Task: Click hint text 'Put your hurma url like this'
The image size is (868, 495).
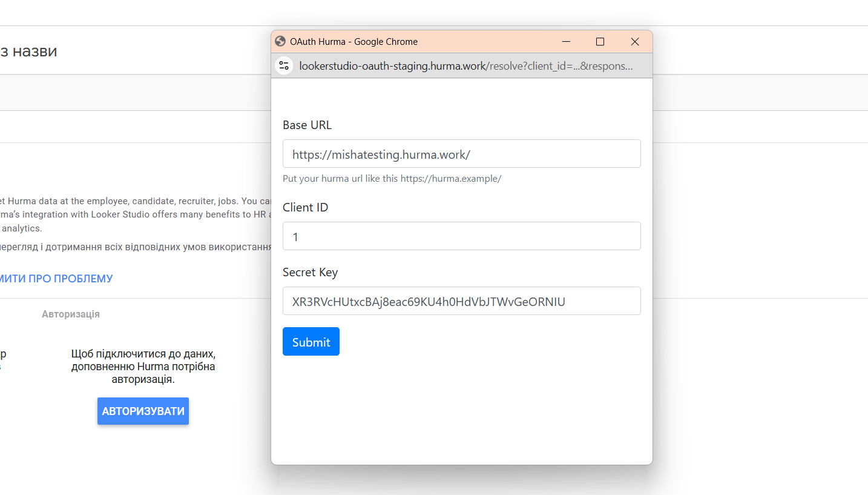Action: (392, 179)
